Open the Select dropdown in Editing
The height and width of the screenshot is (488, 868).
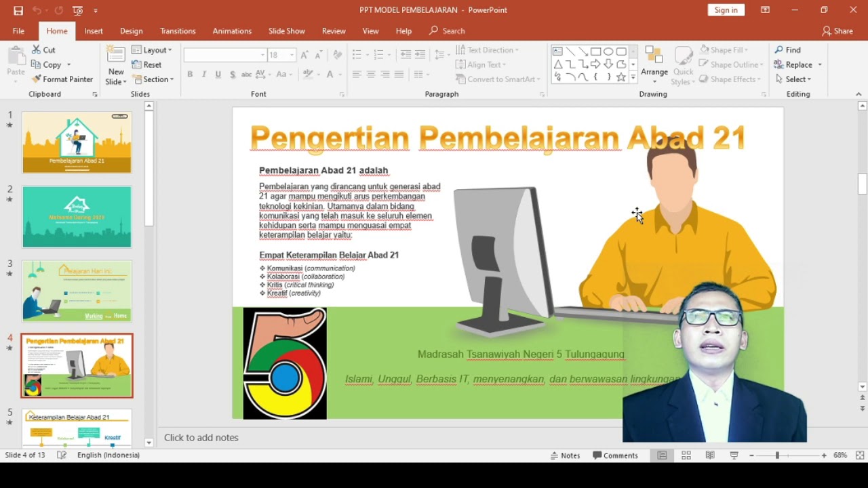[x=793, y=79]
